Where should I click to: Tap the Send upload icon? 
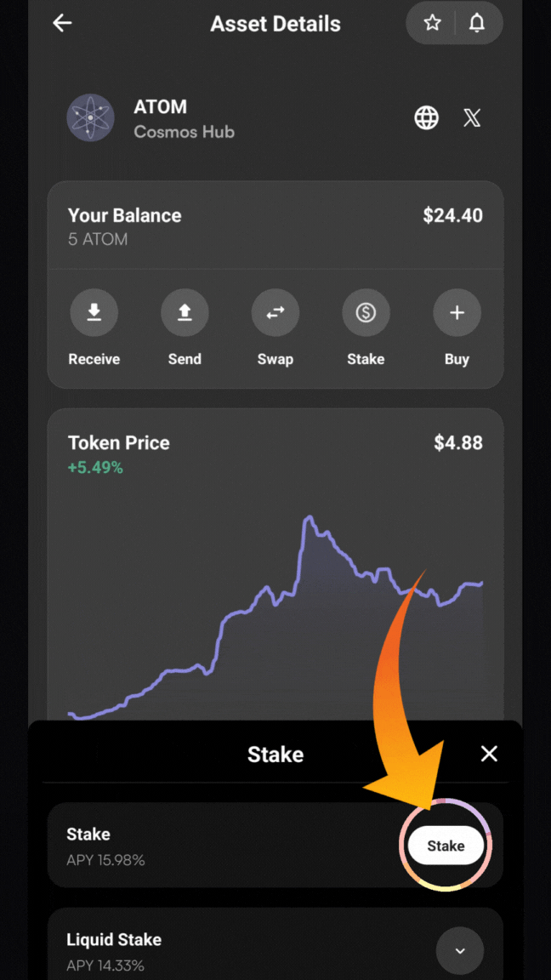[185, 313]
